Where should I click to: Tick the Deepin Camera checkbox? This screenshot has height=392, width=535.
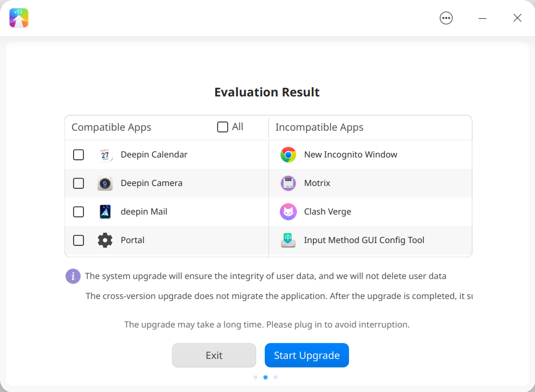coord(78,183)
